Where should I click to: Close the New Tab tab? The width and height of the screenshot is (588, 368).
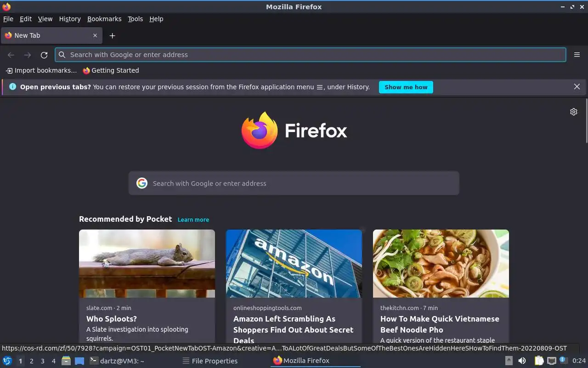point(95,35)
